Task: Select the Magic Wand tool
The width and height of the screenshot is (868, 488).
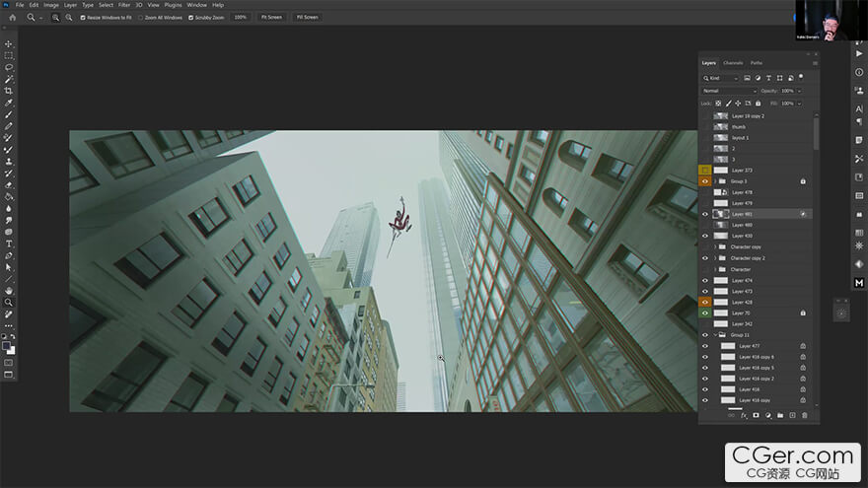Action: pos(8,79)
